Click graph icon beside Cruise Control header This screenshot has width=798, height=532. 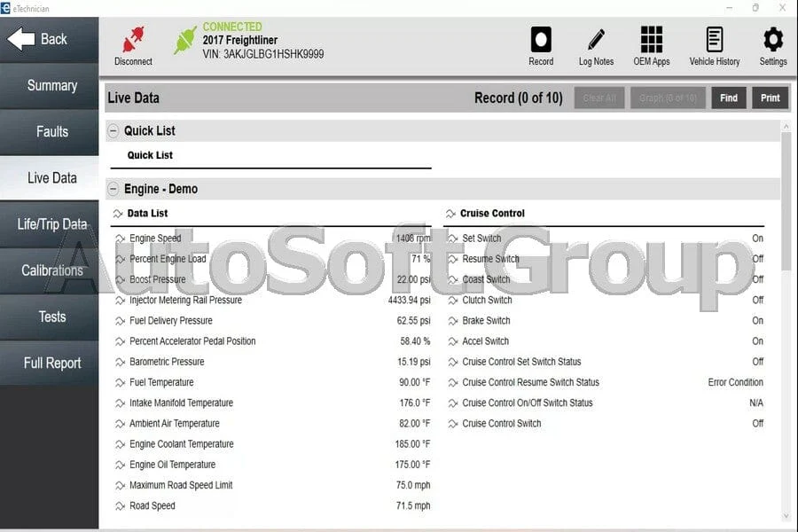[x=451, y=214]
